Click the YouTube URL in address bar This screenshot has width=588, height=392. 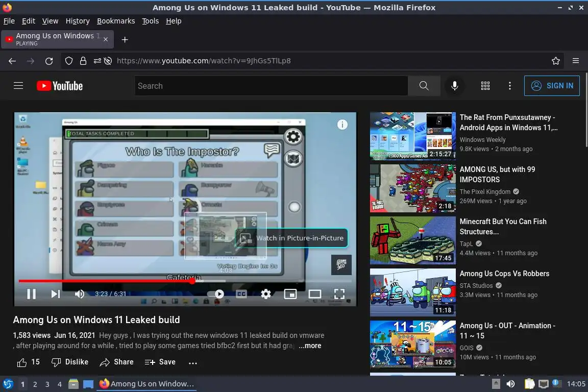click(x=204, y=61)
